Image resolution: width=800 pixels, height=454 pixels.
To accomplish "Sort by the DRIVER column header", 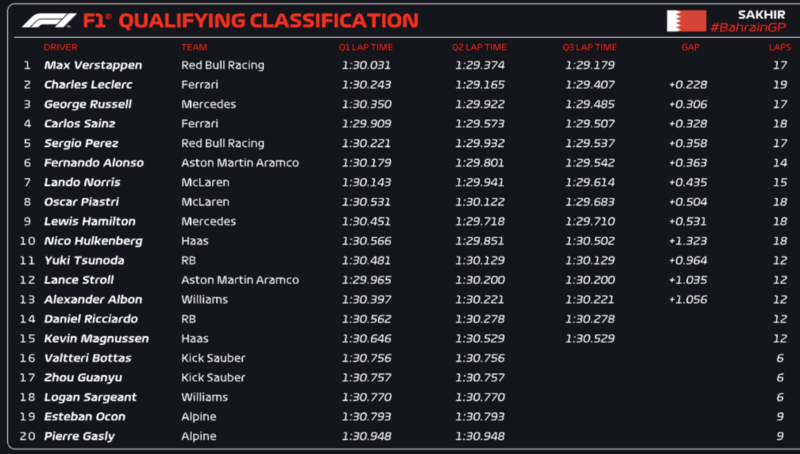I will [60, 47].
